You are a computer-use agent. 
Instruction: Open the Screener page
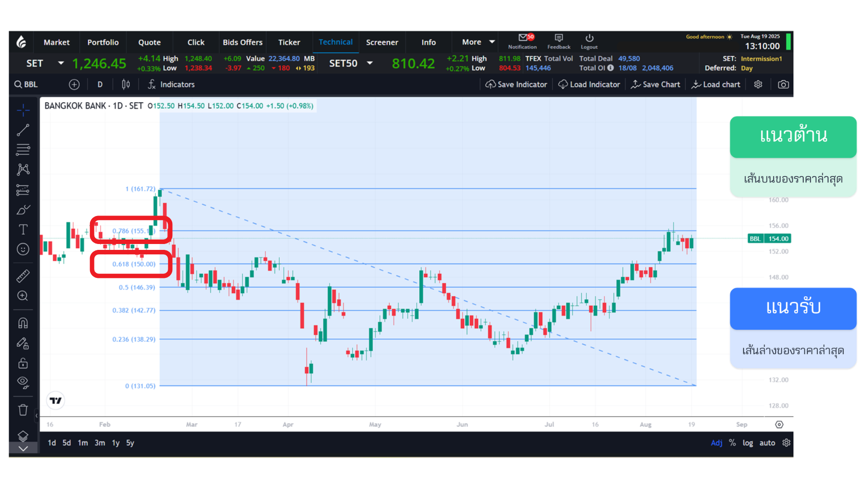pyautogui.click(x=382, y=42)
